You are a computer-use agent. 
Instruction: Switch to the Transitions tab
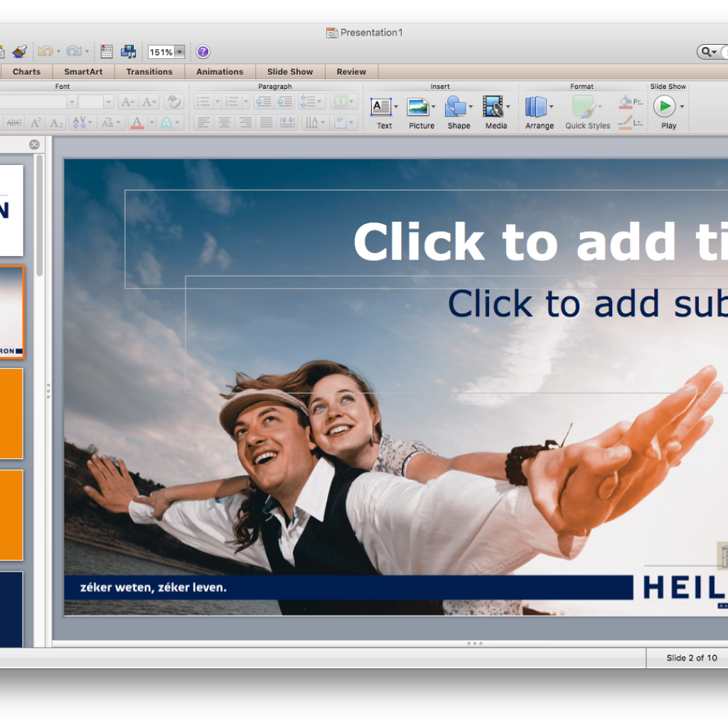149,72
